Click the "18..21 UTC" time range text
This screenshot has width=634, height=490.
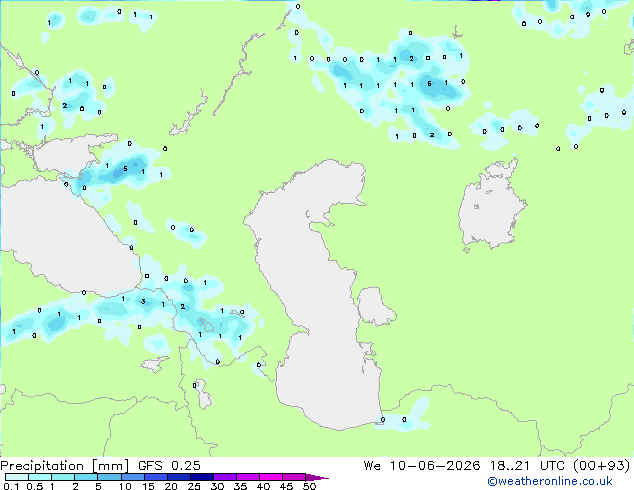coord(530,465)
